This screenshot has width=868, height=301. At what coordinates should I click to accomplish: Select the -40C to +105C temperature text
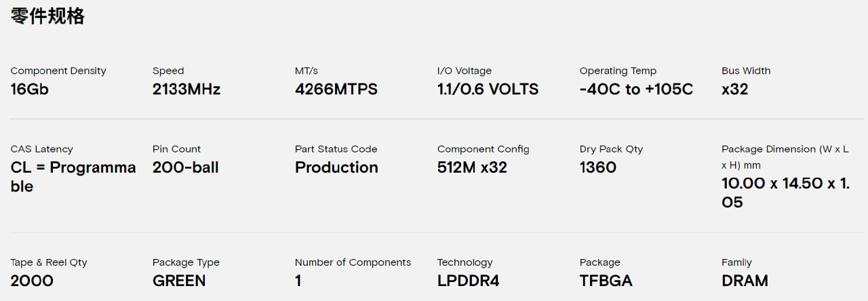pyautogui.click(x=636, y=89)
